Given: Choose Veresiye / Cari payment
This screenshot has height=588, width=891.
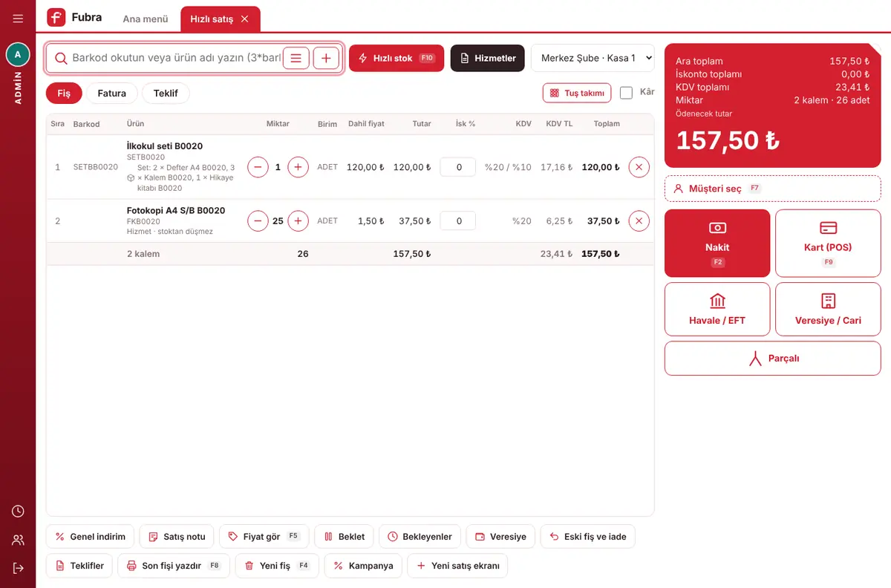Looking at the screenshot, I should 828,309.
